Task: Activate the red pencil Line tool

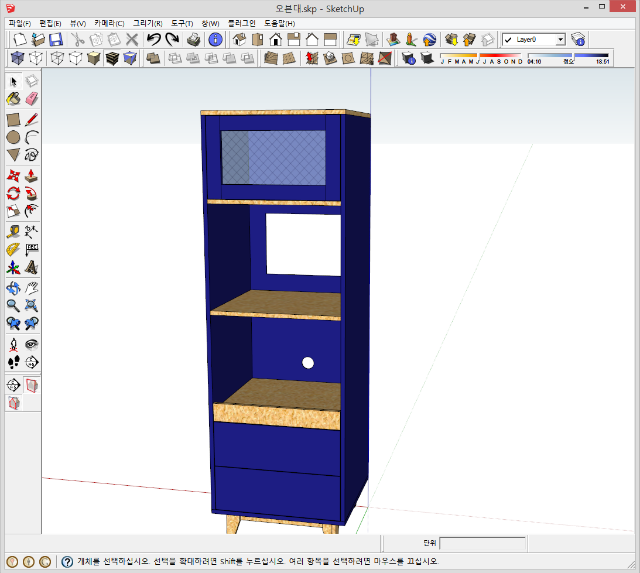Action: (x=31, y=120)
